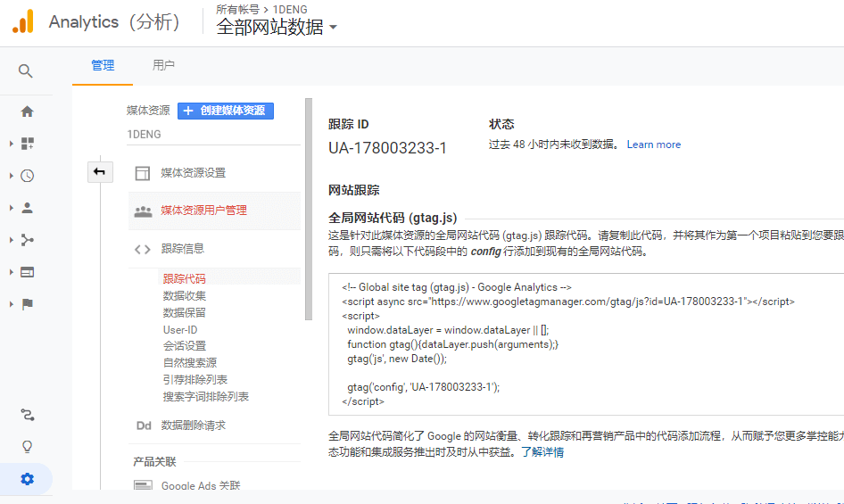Click the 创建媒体资源 button
This screenshot has width=844, height=504.
coord(225,111)
